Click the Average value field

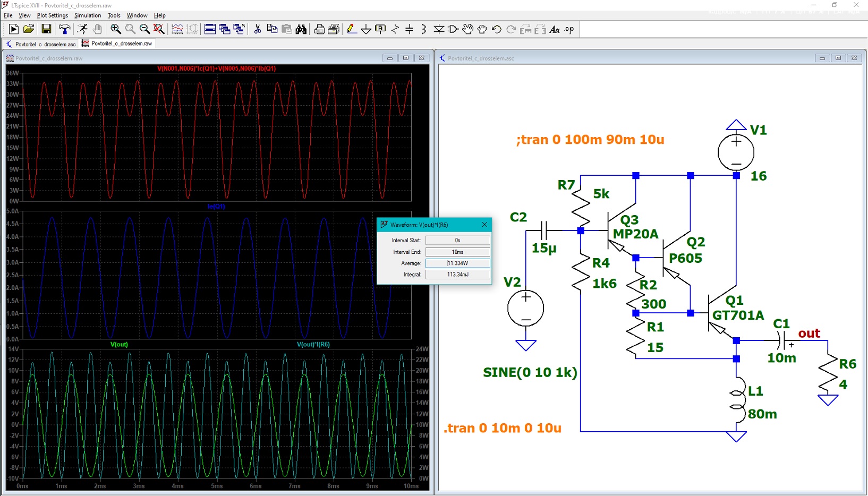point(457,263)
